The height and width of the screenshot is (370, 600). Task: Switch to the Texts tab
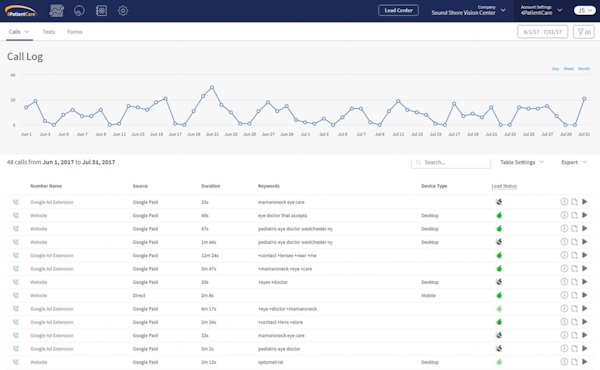pyautogui.click(x=49, y=32)
